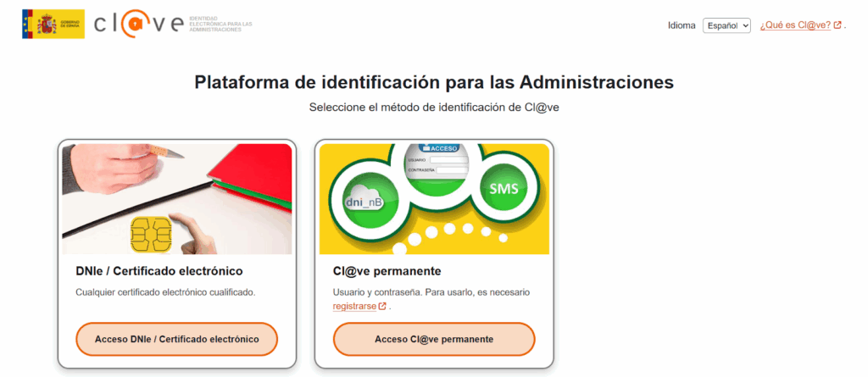This screenshot has height=377, width=868.
Task: Click the external-link icon next to registrarse
Action: coord(382,306)
